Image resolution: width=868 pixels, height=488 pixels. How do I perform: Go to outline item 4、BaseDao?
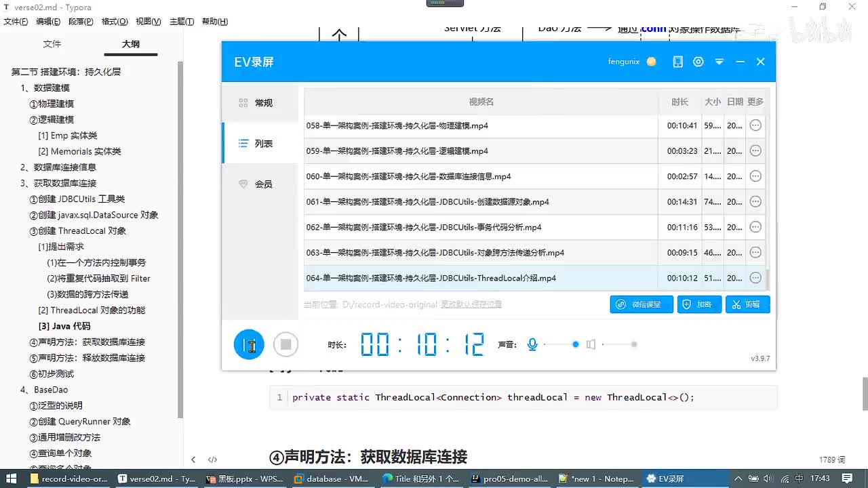(x=44, y=390)
